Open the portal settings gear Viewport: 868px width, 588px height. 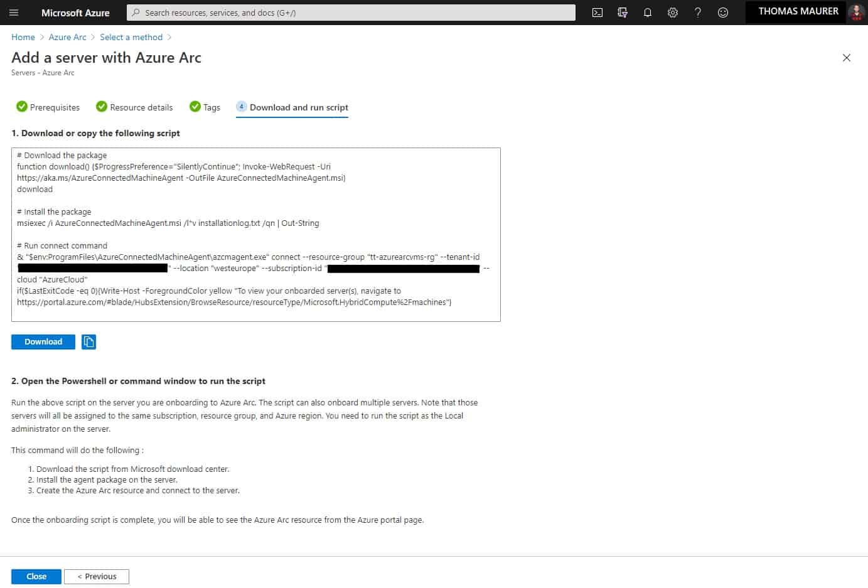[x=673, y=13]
